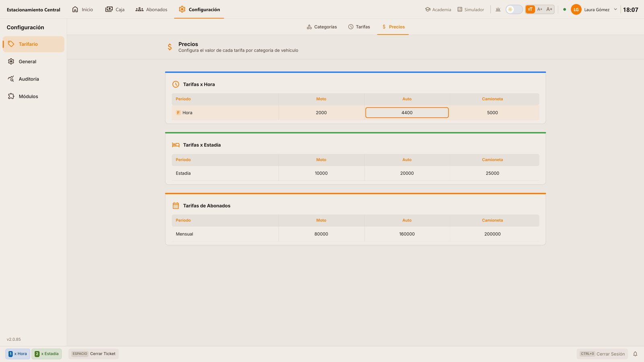Expand Laura Gómez user menu chevron

tap(615, 9)
